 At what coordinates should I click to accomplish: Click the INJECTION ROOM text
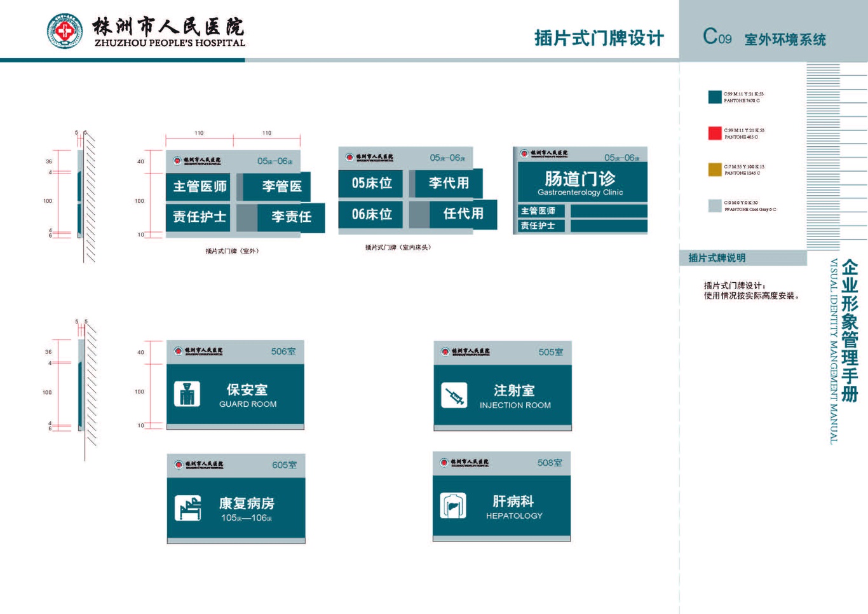(x=515, y=406)
